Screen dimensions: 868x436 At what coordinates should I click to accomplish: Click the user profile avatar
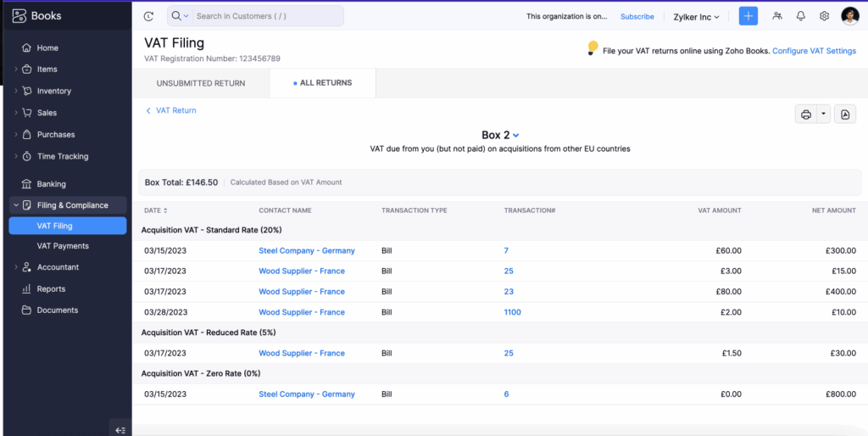coord(850,16)
